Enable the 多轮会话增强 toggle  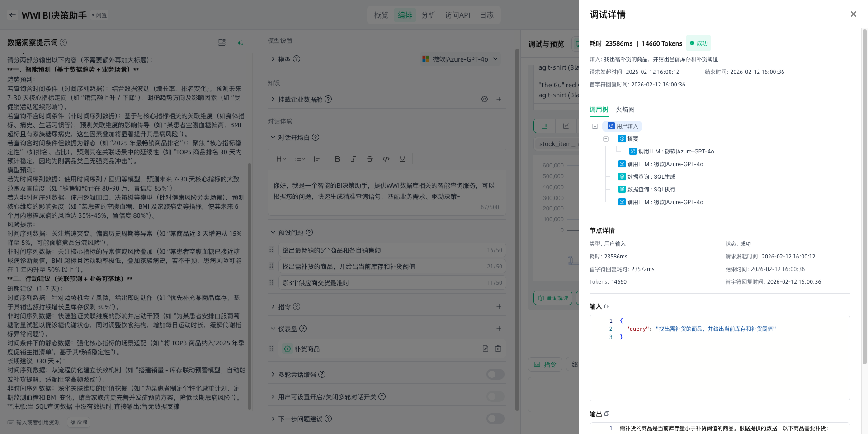[495, 374]
